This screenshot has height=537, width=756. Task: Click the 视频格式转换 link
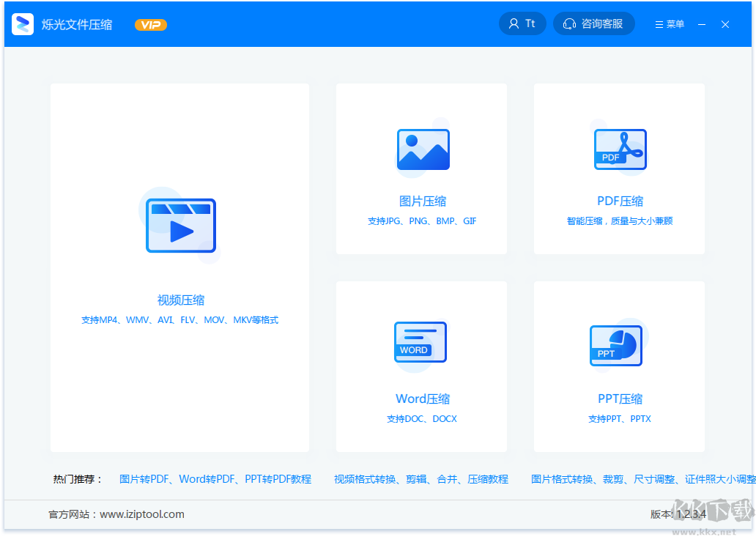[366, 479]
